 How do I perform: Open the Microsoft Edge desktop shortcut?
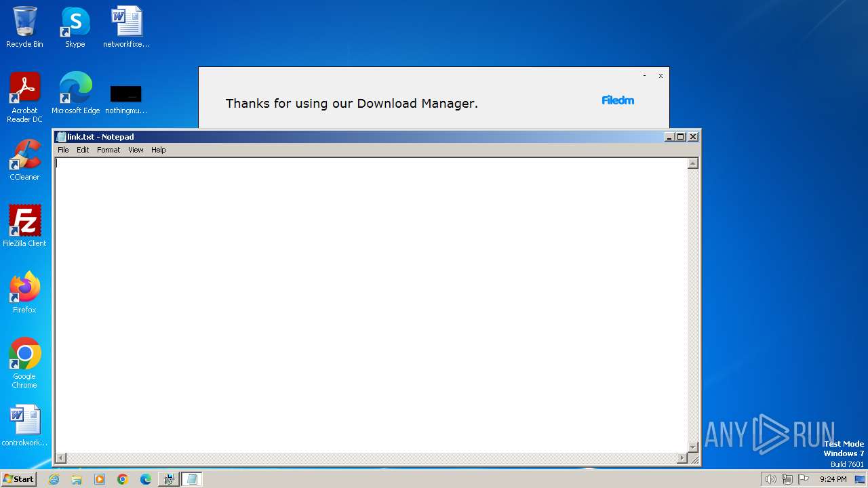pyautogui.click(x=75, y=94)
